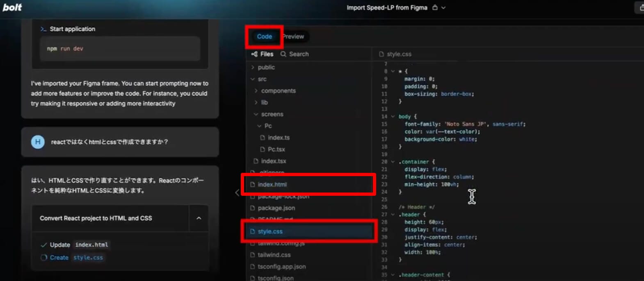Image resolution: width=644 pixels, height=281 pixels.
Task: Open the Search panel in file explorer
Action: [295, 54]
